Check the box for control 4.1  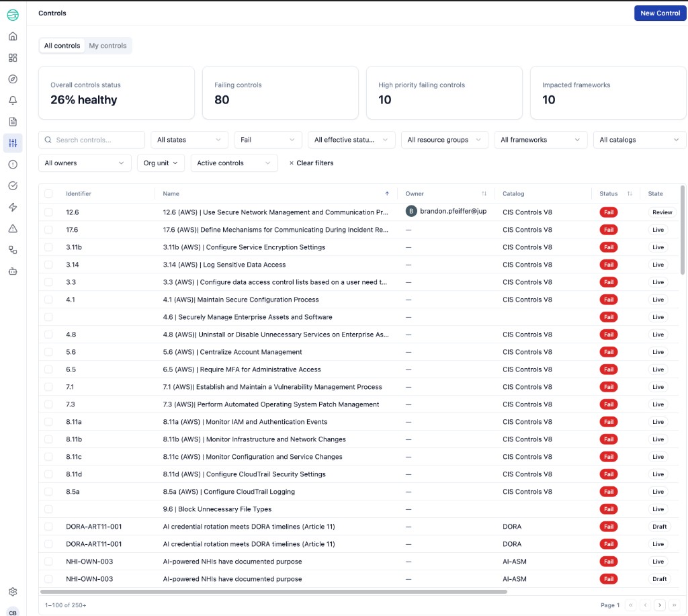(x=48, y=300)
